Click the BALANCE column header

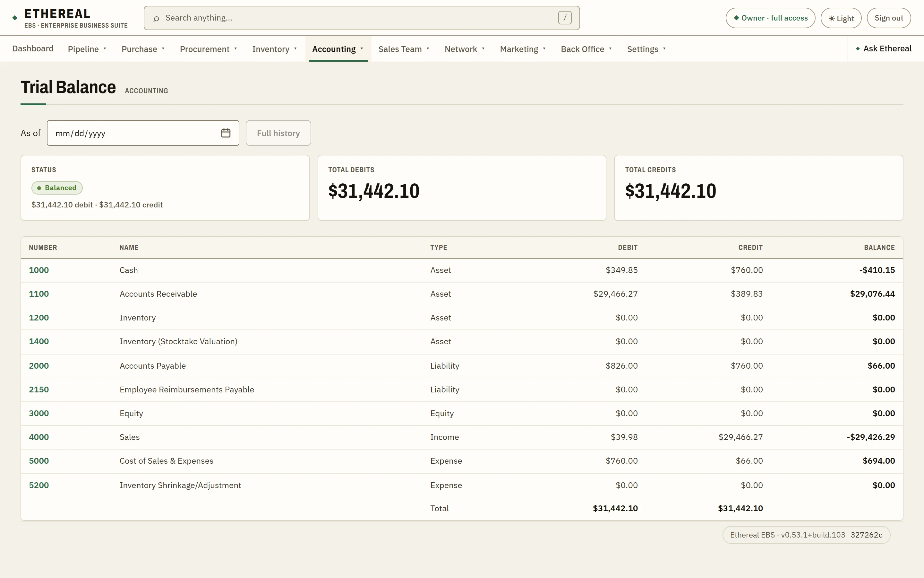[x=879, y=247]
